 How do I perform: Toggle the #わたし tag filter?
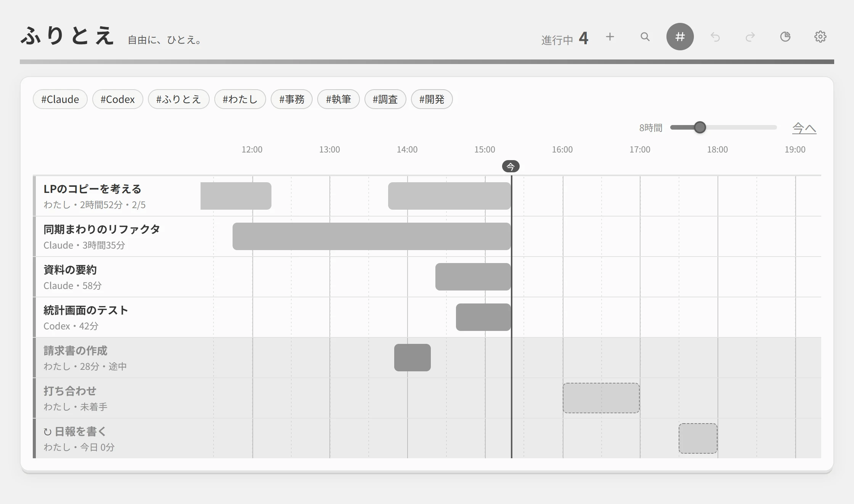coord(240,99)
